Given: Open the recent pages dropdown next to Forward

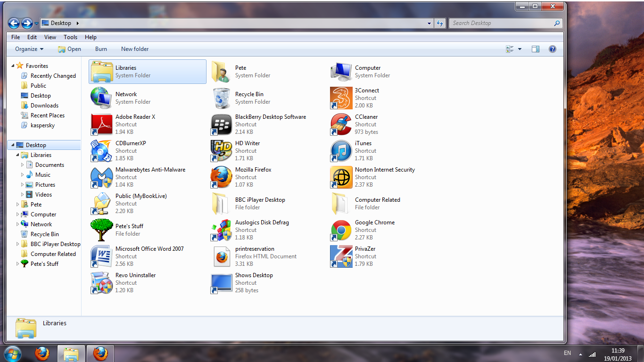Looking at the screenshot, I should (36, 23).
